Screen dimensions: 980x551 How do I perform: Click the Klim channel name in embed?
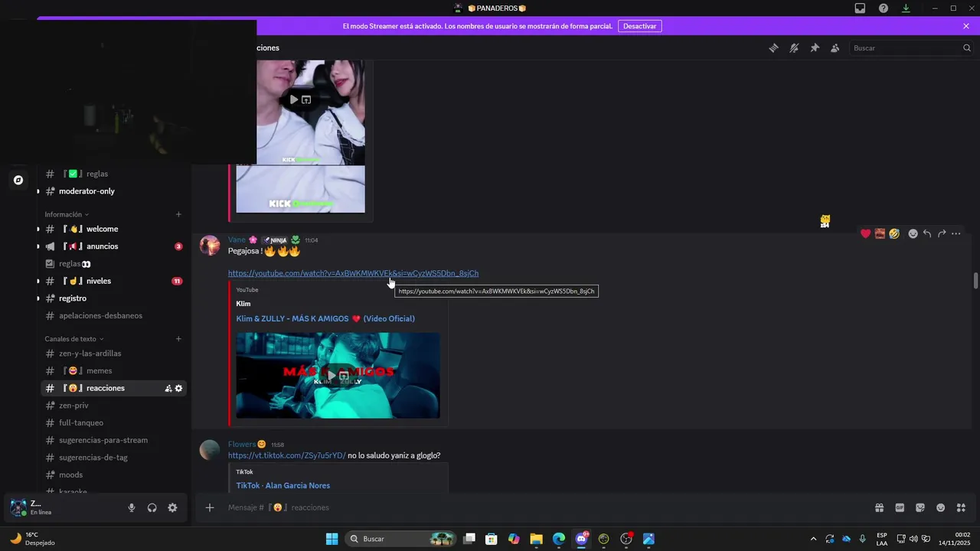(x=243, y=304)
